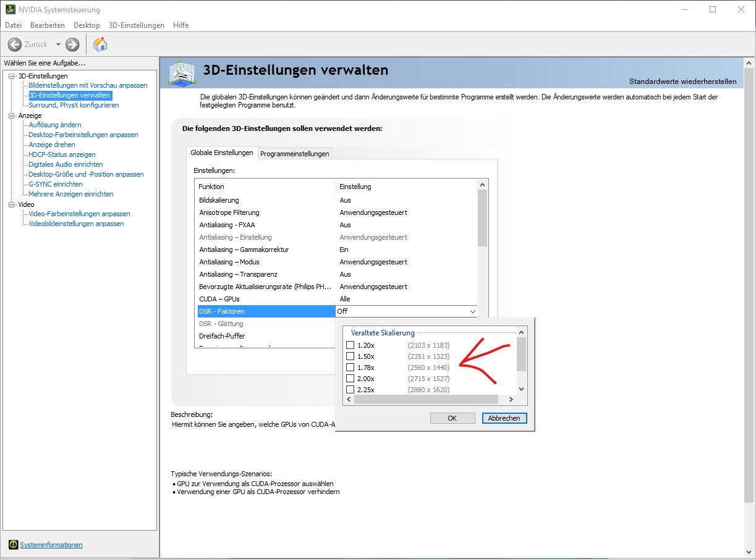This screenshot has height=559, width=756.
Task: Open Videobildeinstellungen anpassen
Action: click(76, 224)
